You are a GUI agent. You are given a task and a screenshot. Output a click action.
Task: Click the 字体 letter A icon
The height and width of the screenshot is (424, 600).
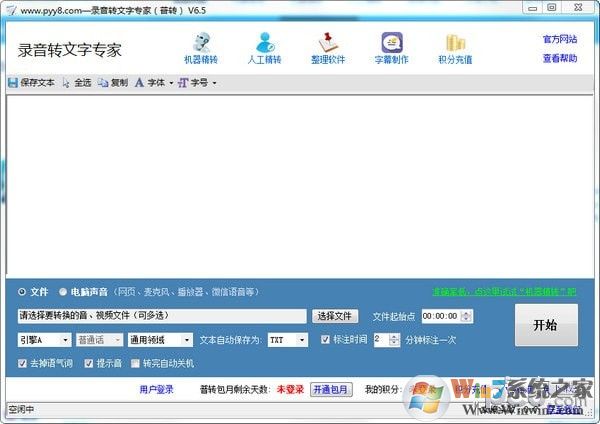point(139,83)
